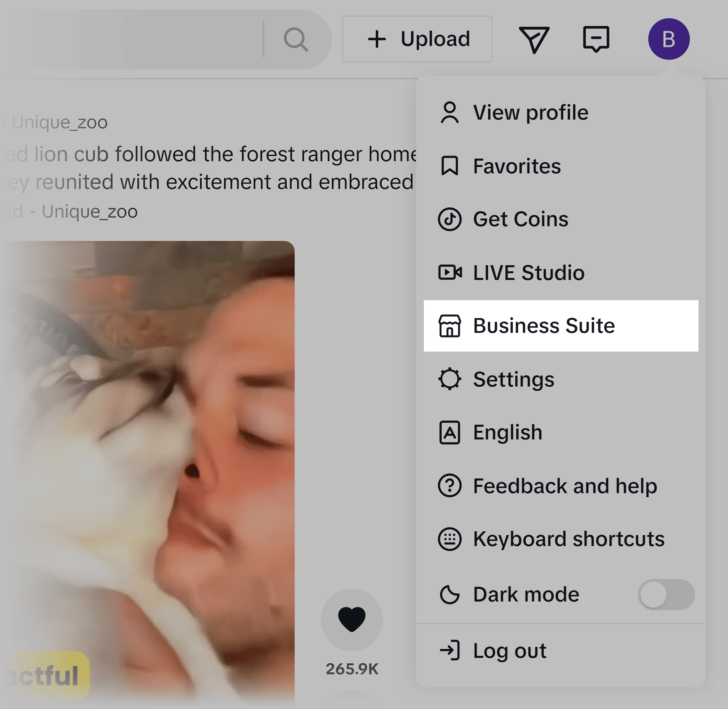
Task: Open Settings from the account menu
Action: (x=514, y=379)
